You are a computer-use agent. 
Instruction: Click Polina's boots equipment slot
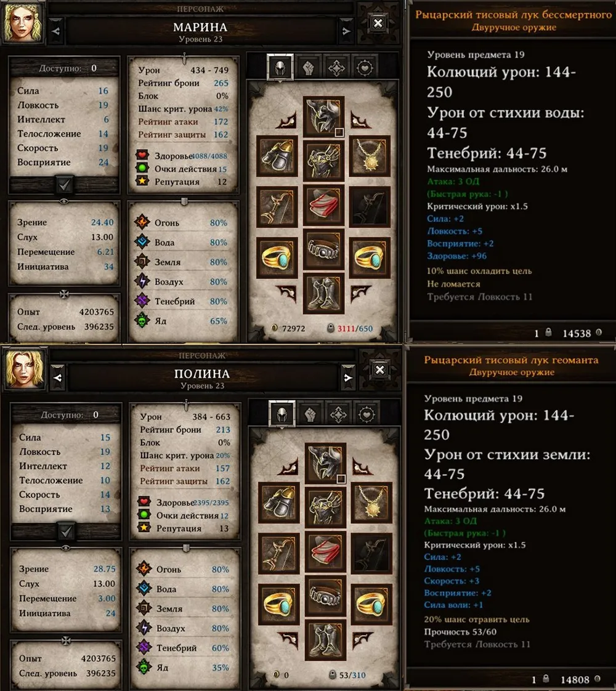coord(325,640)
